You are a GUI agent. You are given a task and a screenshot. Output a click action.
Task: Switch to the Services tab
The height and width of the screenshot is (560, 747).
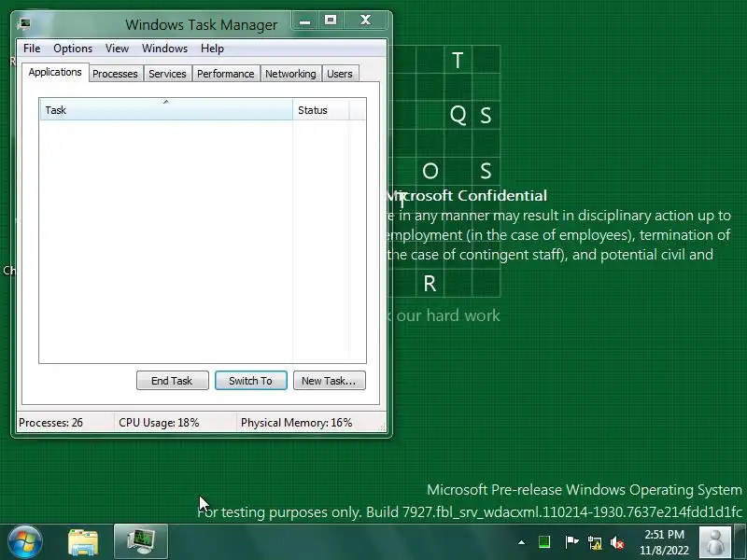click(167, 74)
